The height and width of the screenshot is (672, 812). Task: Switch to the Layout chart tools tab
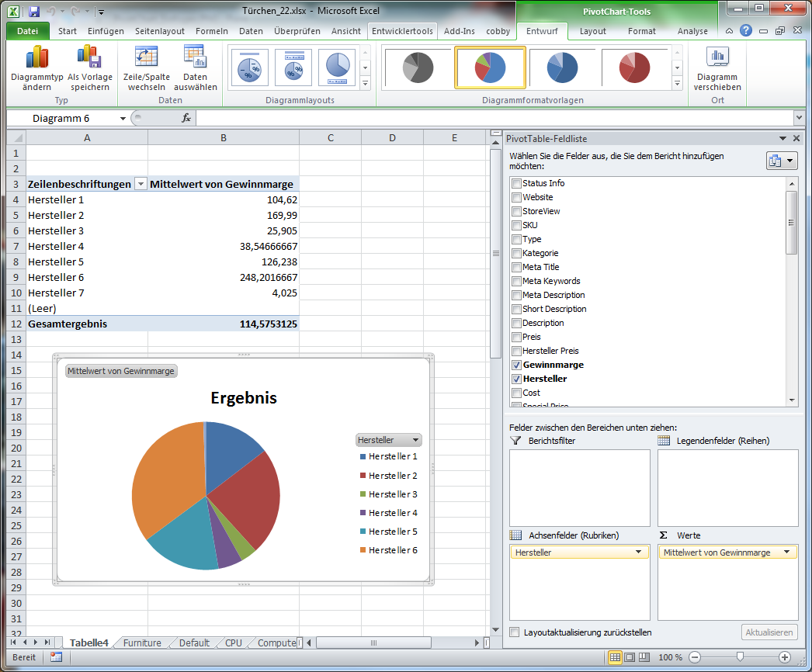pyautogui.click(x=593, y=31)
